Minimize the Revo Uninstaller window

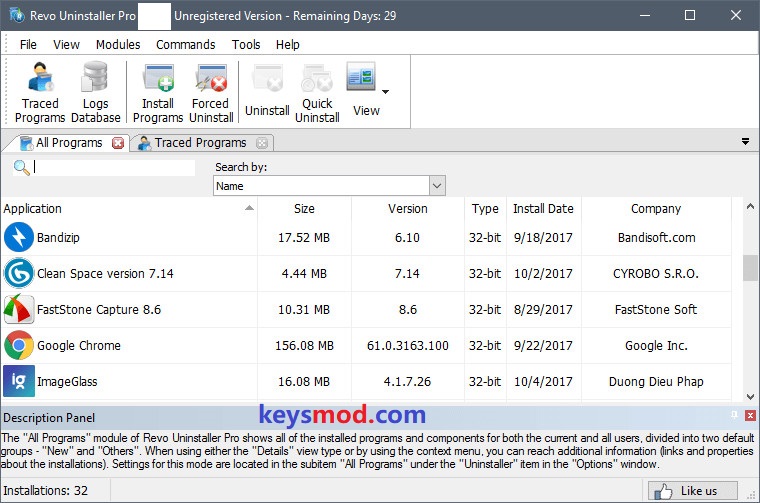(645, 15)
